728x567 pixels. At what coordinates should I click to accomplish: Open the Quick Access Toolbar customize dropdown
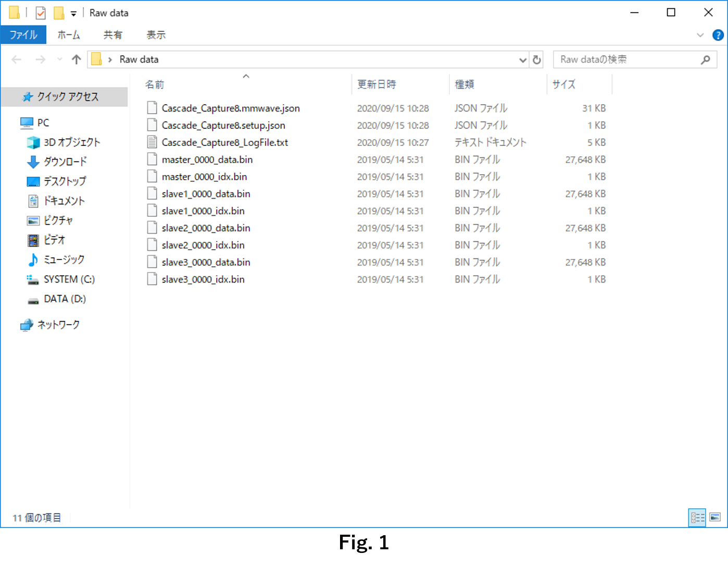pos(73,14)
